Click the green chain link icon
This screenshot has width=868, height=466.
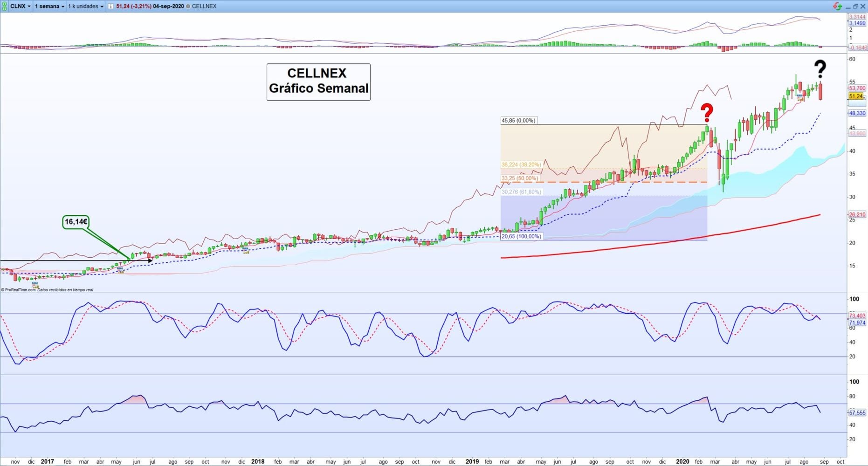click(5, 6)
